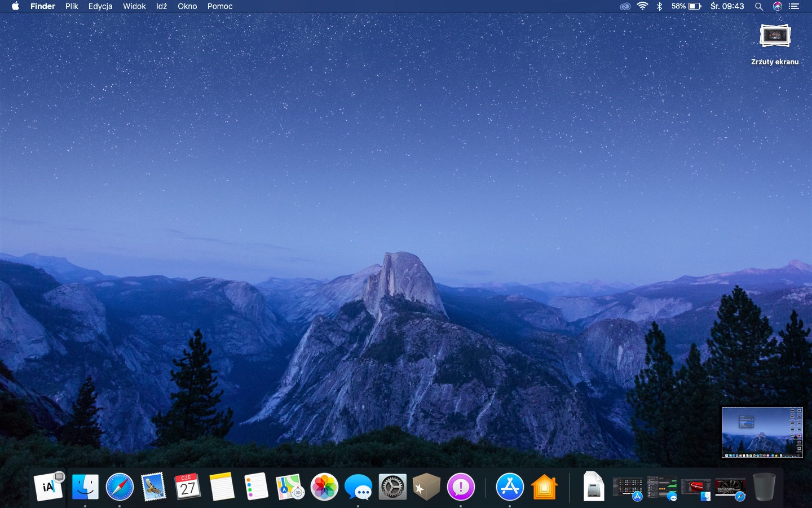Open the Messages app in the Dock
The width and height of the screenshot is (812, 508).
coord(358,487)
